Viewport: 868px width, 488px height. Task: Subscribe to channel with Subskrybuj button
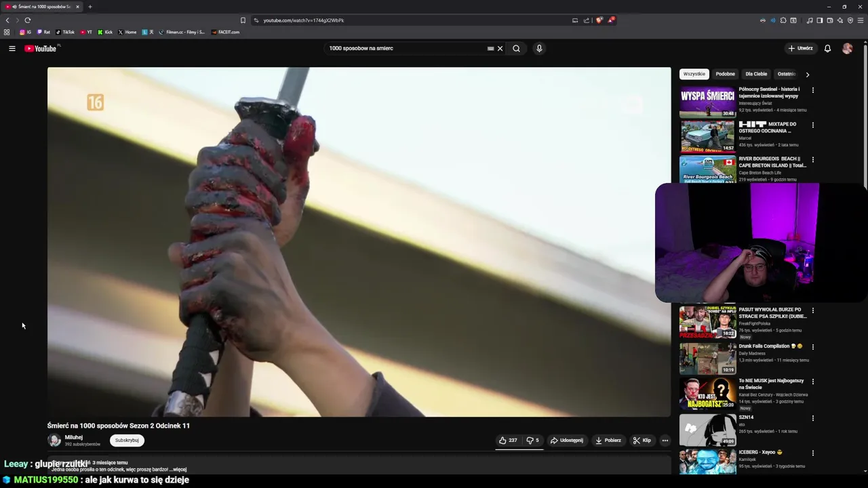(x=127, y=440)
